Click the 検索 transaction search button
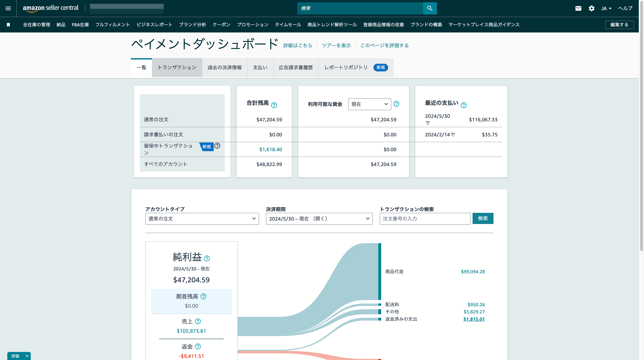Viewport: 644px width, 360px height. 482,218
